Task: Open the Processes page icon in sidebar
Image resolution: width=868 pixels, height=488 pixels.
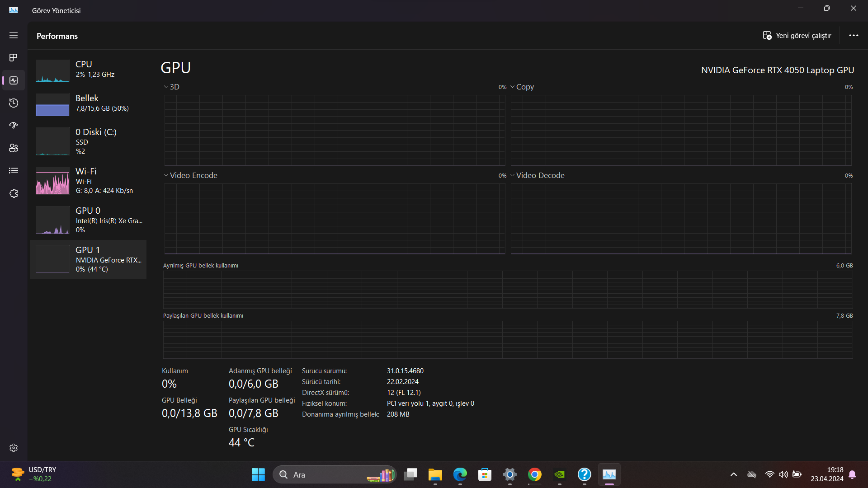Action: (14, 57)
